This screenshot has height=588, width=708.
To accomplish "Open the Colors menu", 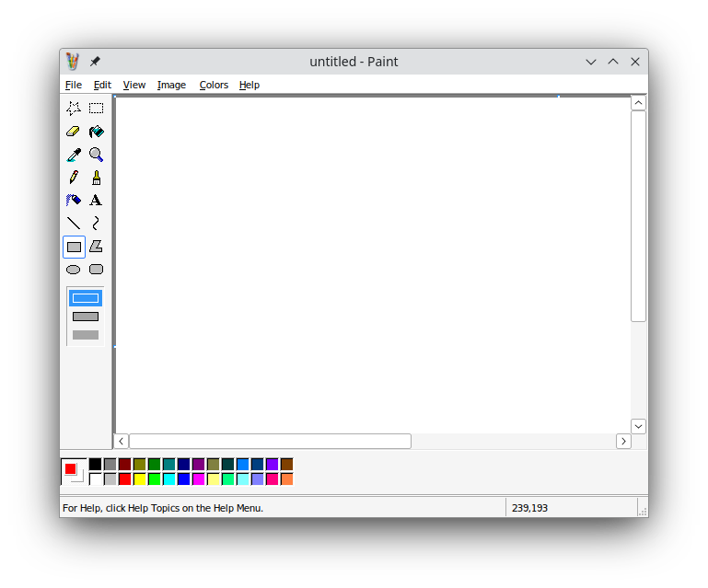I will click(x=214, y=85).
